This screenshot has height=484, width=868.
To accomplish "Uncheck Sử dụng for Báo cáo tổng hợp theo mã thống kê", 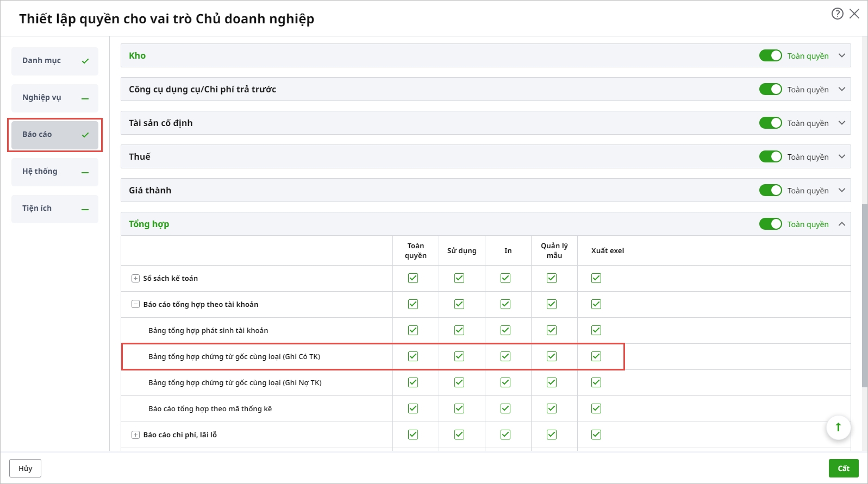I will pyautogui.click(x=459, y=408).
